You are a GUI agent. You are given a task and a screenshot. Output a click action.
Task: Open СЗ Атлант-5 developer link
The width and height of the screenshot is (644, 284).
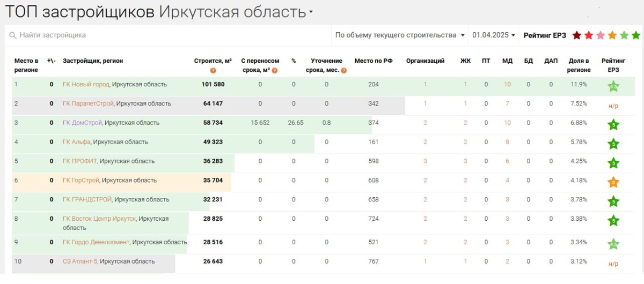tap(79, 261)
